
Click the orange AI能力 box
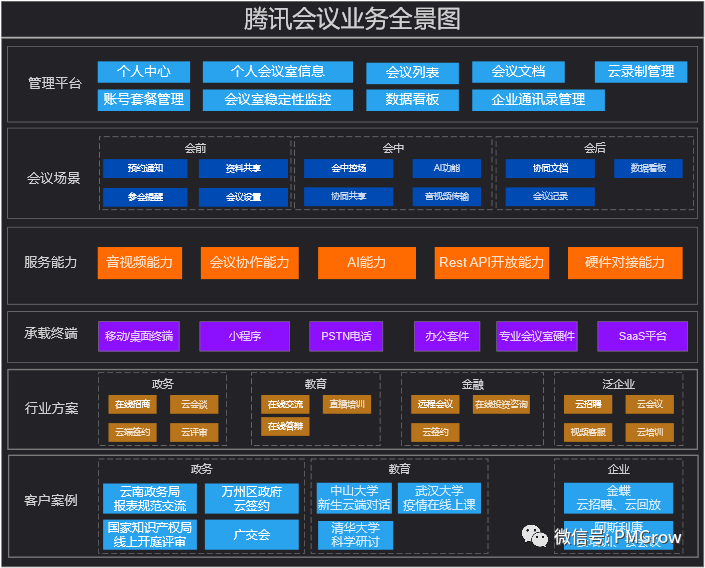367,263
